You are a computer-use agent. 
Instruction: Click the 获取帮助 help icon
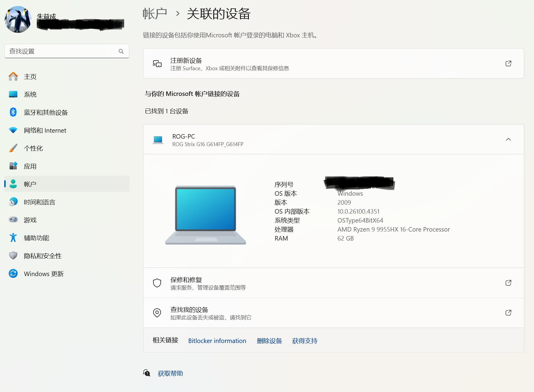147,373
